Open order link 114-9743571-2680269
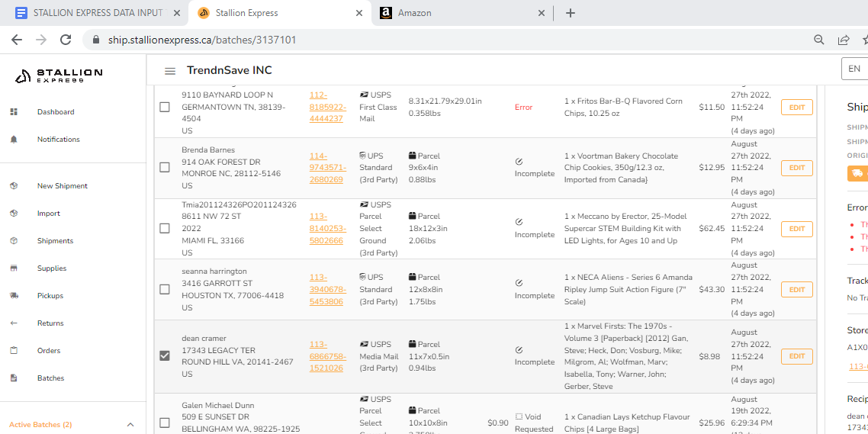This screenshot has width=868, height=434. point(326,168)
